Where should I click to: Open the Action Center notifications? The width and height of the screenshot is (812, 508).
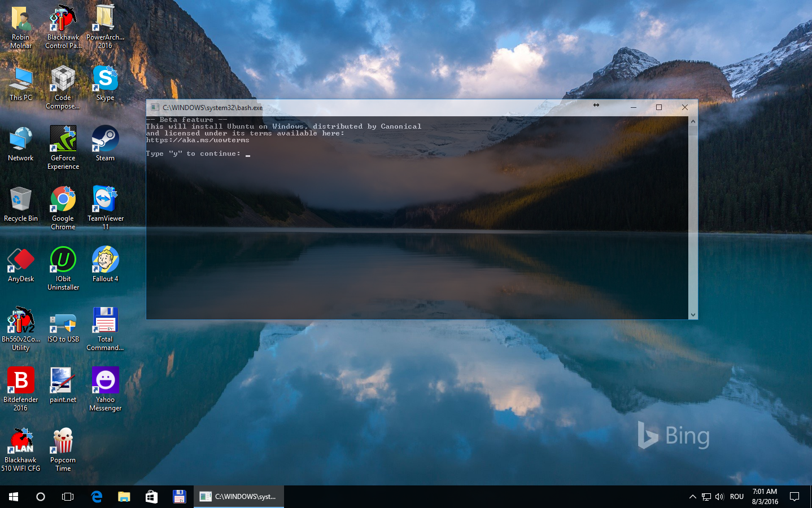[x=794, y=497]
